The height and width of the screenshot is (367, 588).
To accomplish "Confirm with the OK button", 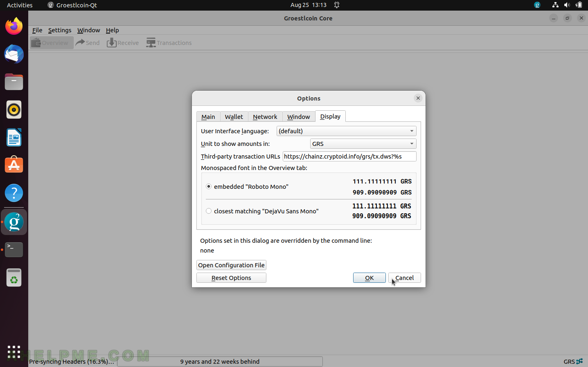I will click(x=369, y=277).
